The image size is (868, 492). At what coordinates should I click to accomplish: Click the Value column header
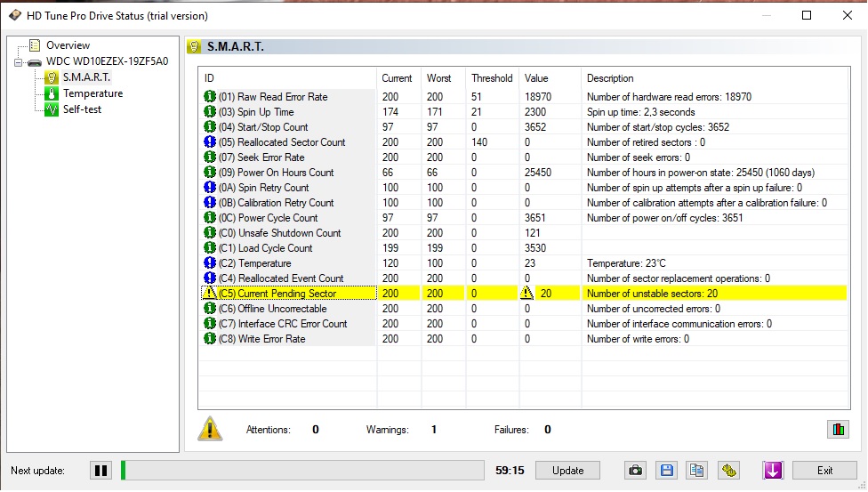pos(550,78)
